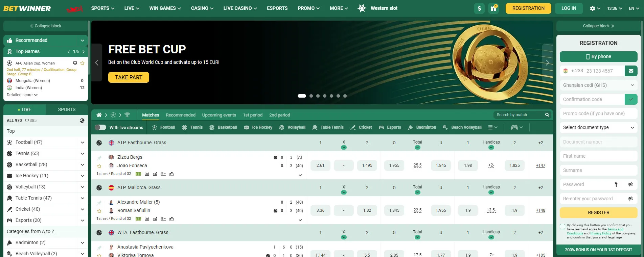The height and width of the screenshot is (257, 644).
Task: Click the green confirmation checkmark button
Action: pyautogui.click(x=631, y=99)
